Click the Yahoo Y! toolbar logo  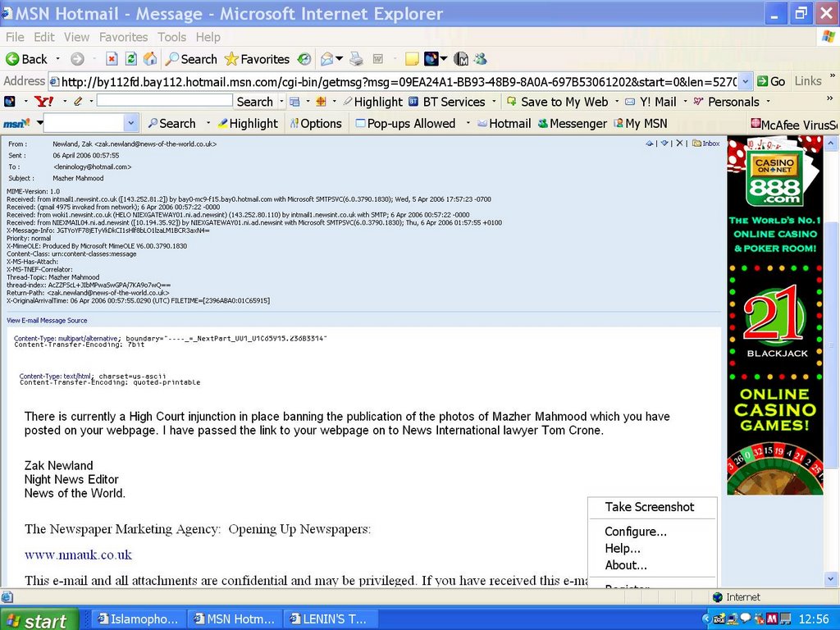pos(44,102)
